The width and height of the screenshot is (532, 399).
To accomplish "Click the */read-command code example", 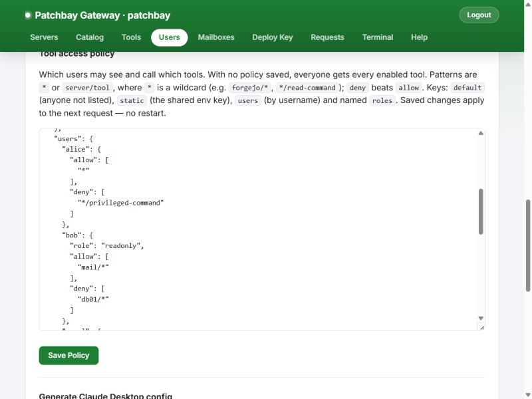I will click(307, 88).
